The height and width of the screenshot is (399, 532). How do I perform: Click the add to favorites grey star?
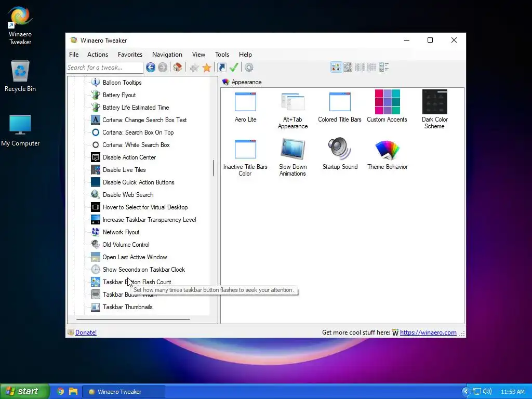pyautogui.click(x=194, y=68)
